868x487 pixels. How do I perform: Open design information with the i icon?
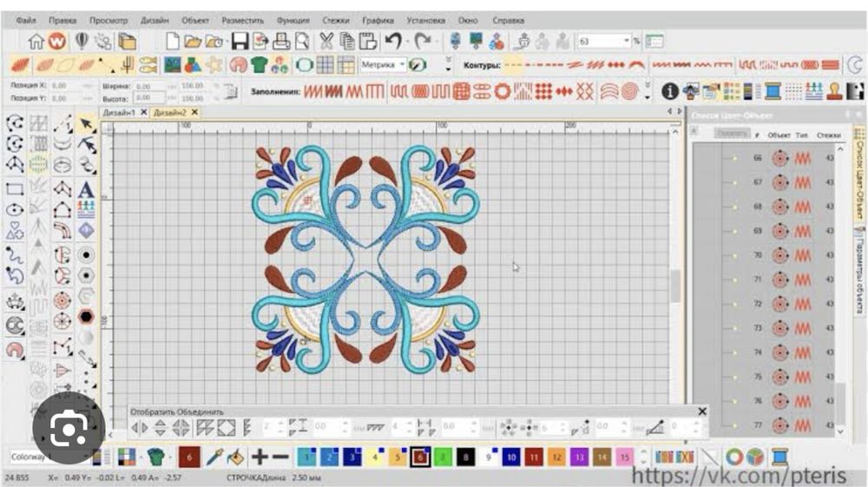tap(670, 91)
